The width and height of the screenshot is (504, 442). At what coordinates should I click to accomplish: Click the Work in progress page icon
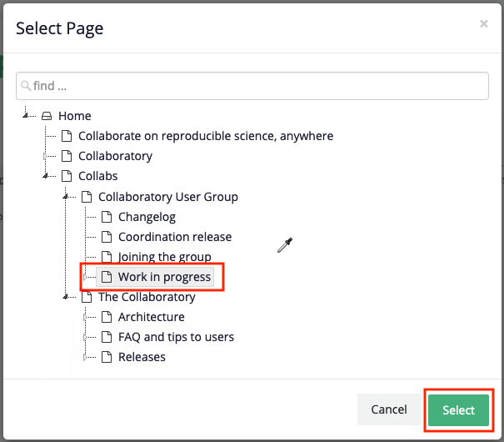coord(106,277)
